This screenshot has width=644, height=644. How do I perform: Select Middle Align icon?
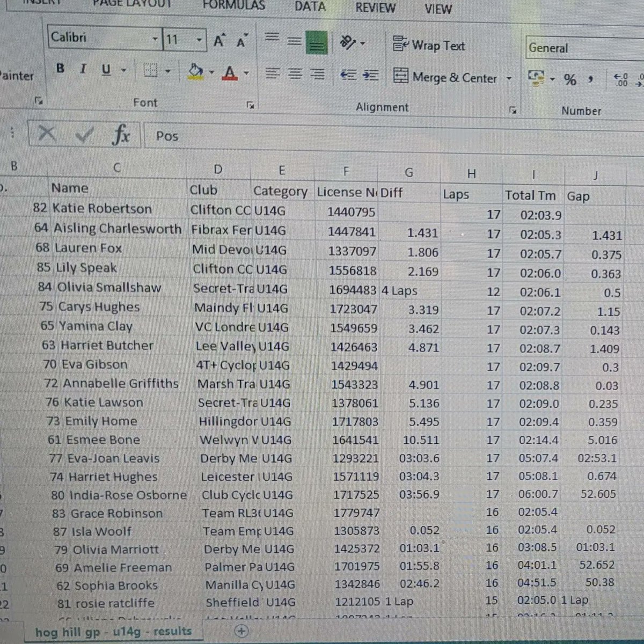(294, 41)
